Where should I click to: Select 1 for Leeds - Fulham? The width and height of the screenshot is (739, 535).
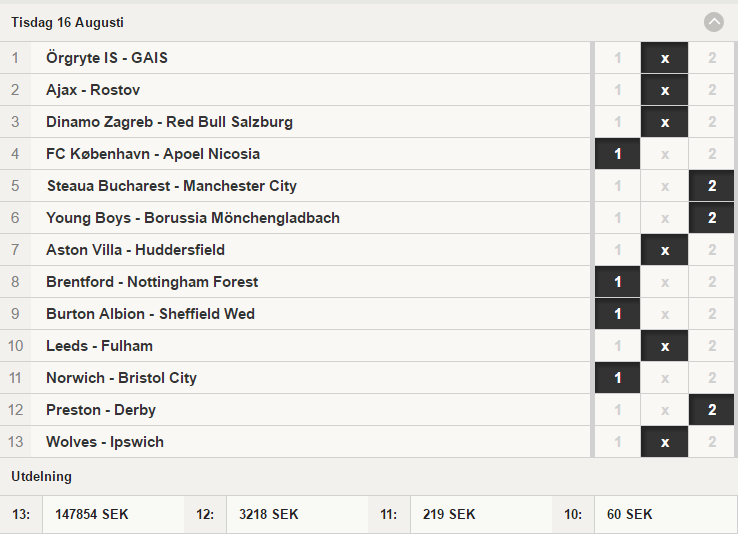(617, 346)
